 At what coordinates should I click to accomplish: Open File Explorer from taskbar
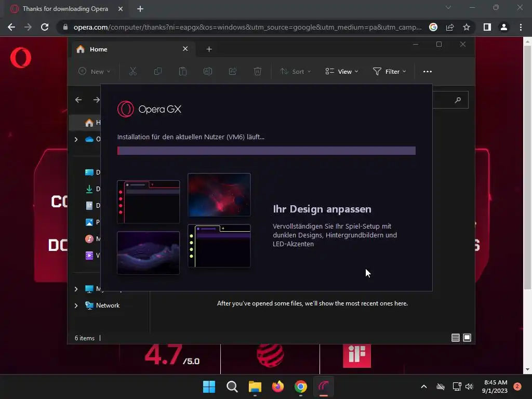[x=255, y=387]
